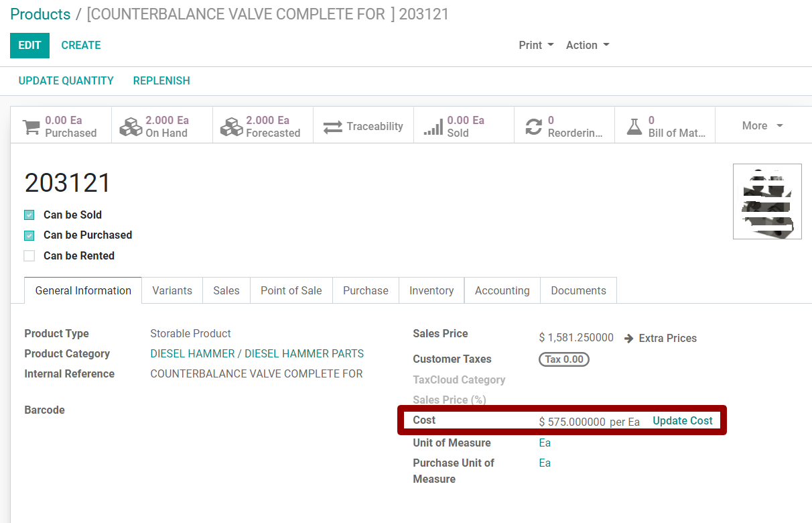Uncheck the Can be Purchased checkbox

pyautogui.click(x=29, y=235)
